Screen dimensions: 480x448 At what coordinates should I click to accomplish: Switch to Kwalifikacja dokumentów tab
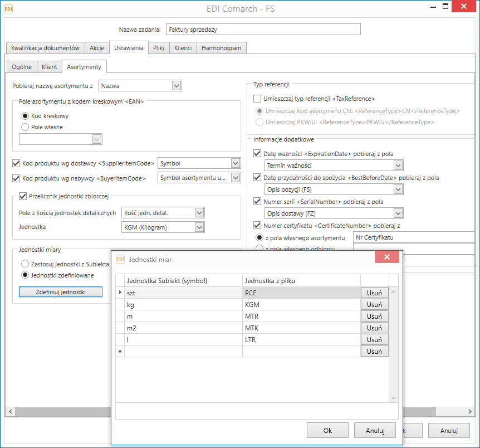coord(45,48)
